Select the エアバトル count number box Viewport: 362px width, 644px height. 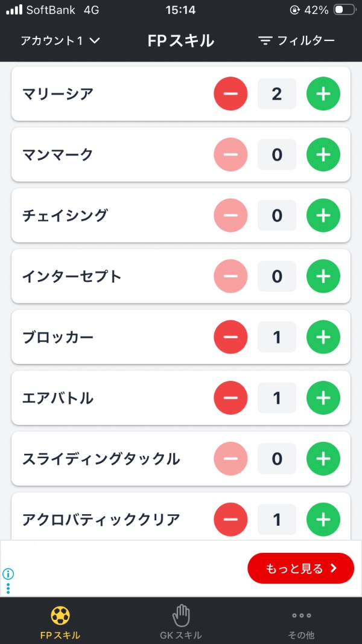click(277, 398)
